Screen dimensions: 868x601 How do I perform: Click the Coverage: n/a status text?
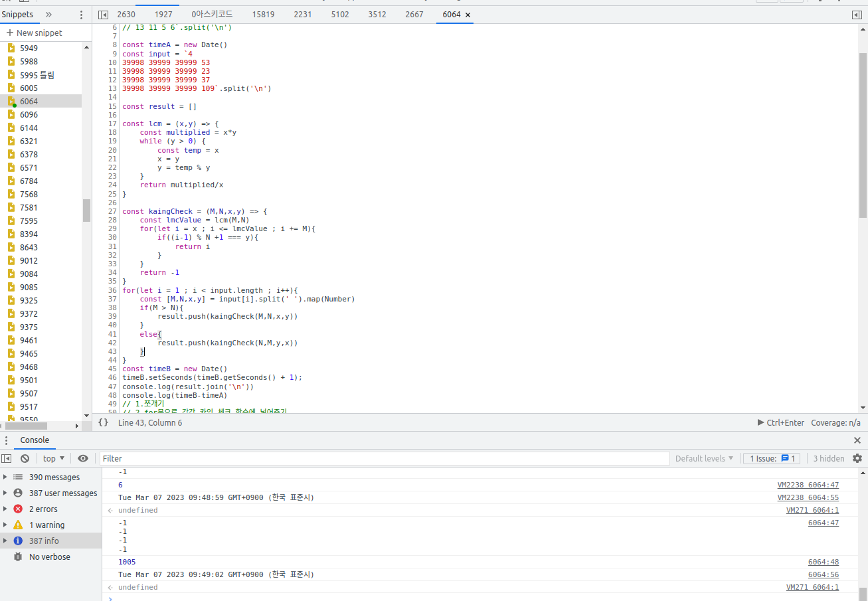point(835,422)
